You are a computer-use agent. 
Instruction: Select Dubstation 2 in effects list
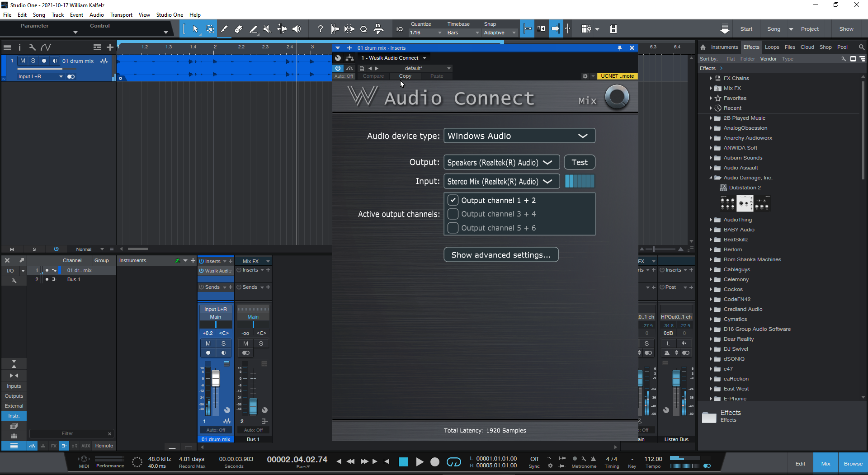[745, 188]
